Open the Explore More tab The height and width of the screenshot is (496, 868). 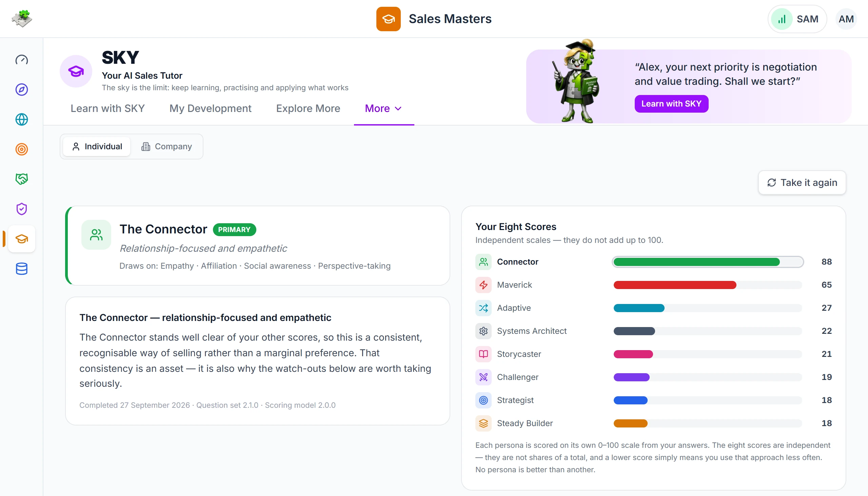pyautogui.click(x=308, y=108)
